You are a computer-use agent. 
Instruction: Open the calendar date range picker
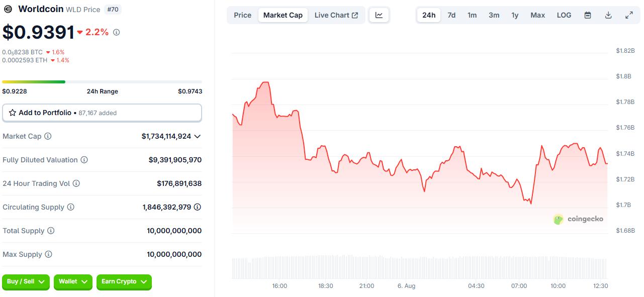(587, 15)
